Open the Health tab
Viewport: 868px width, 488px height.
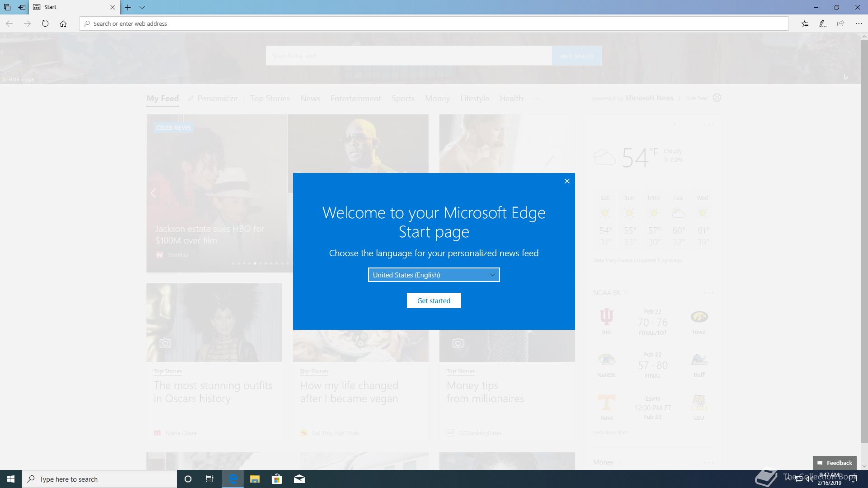pyautogui.click(x=511, y=99)
